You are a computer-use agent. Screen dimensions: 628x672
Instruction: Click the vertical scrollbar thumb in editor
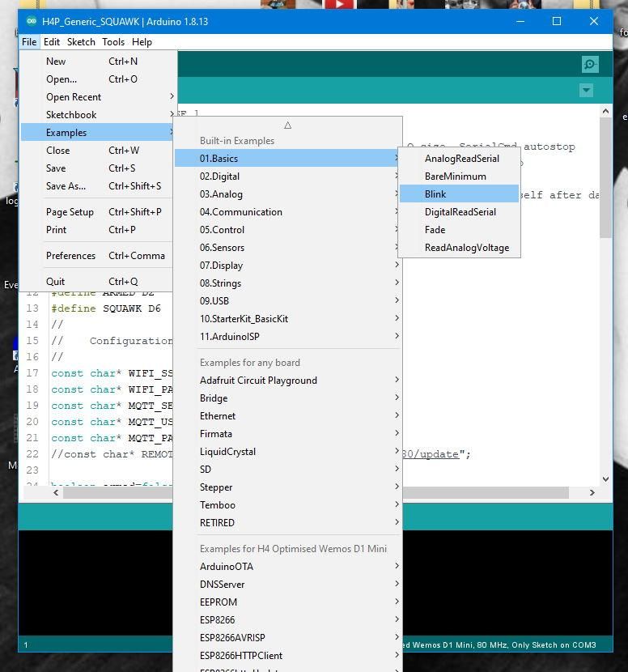point(605,177)
